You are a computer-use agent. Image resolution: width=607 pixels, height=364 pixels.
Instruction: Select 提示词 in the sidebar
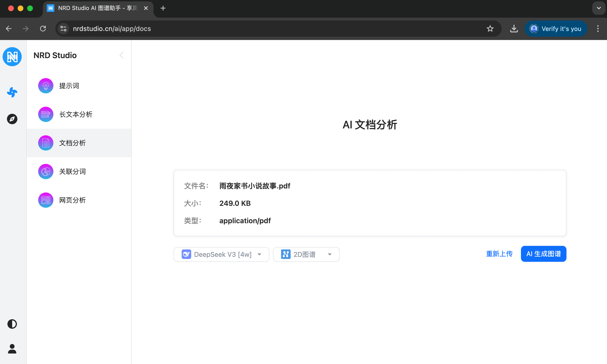coord(69,86)
